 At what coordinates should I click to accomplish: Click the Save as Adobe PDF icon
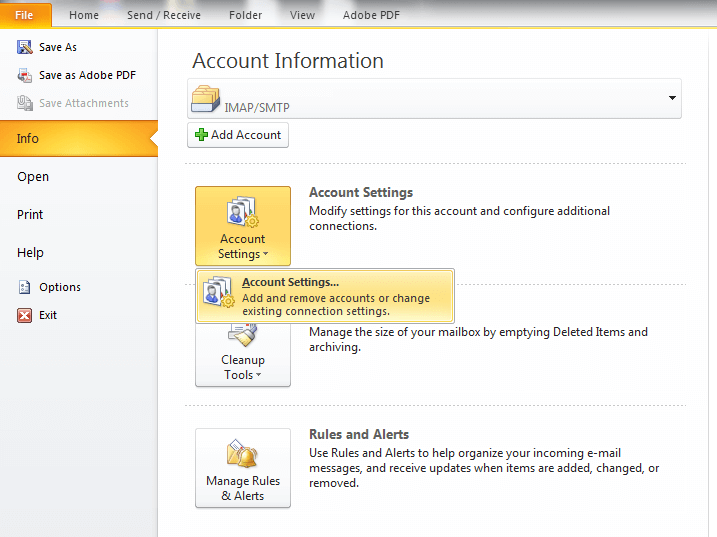click(x=25, y=75)
